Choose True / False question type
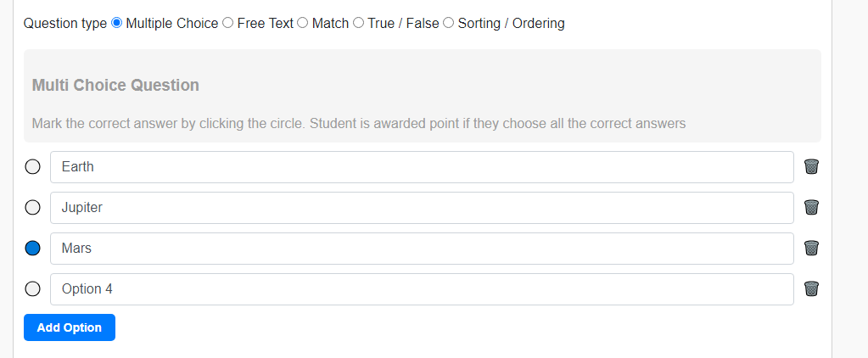This screenshot has height=358, width=868. tap(358, 23)
